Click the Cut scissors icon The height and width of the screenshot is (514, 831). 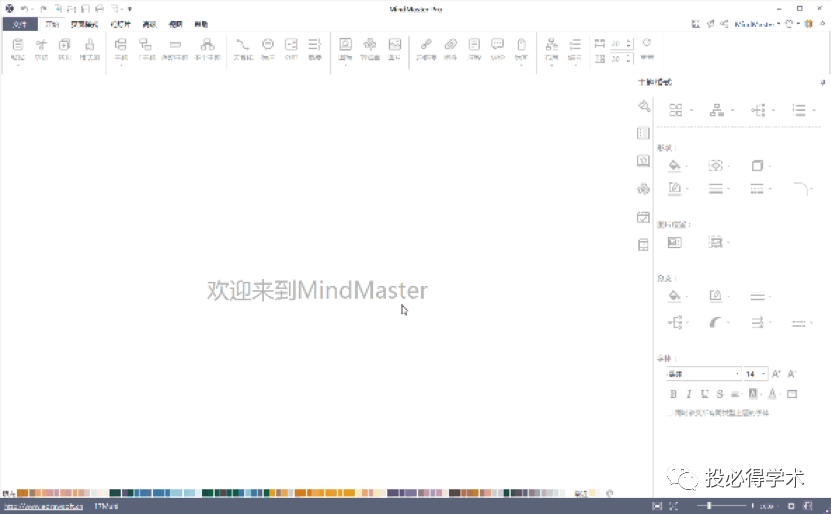(x=41, y=45)
